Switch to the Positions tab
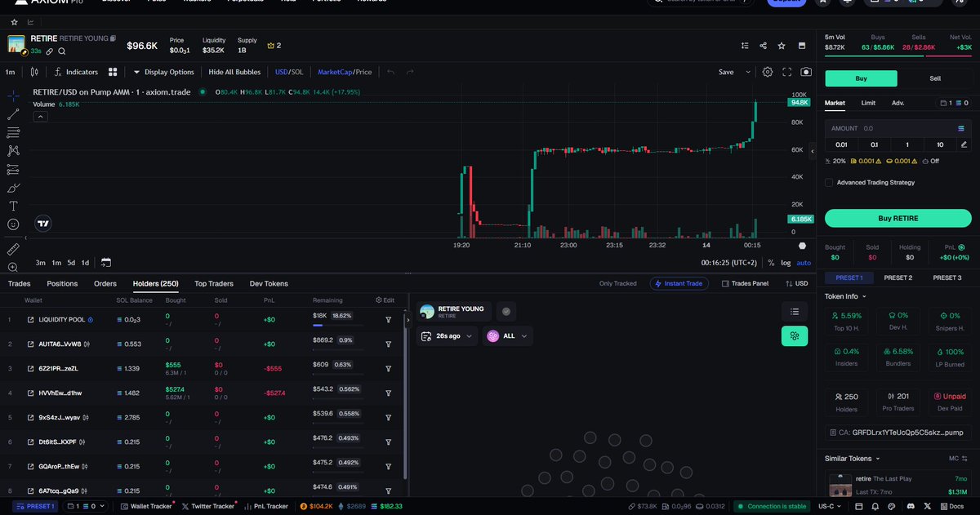The width and height of the screenshot is (980, 515). tap(62, 284)
